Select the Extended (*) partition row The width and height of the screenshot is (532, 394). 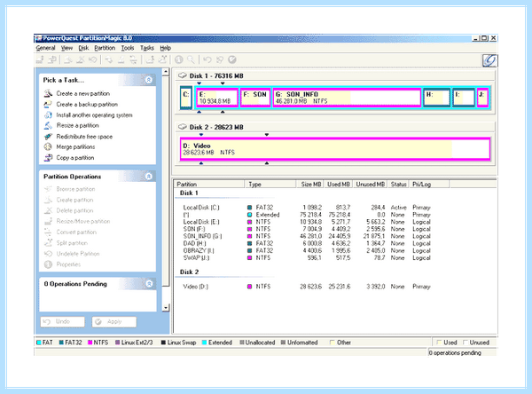pyautogui.click(x=307, y=215)
